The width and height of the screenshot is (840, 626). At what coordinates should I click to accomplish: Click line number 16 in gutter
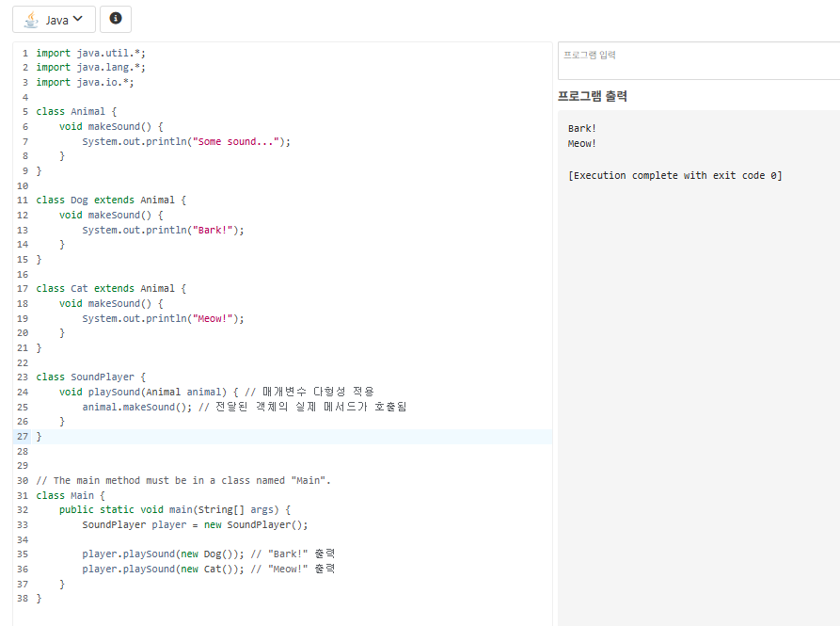point(23,274)
